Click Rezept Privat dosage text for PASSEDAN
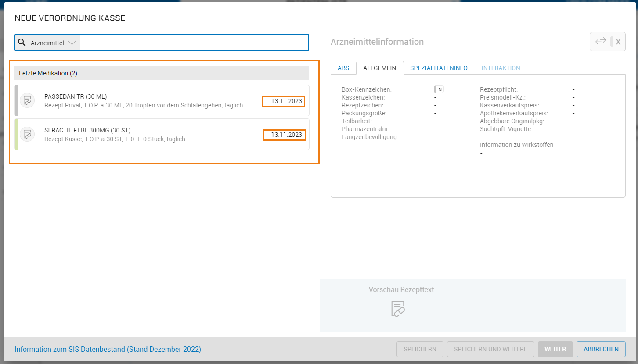This screenshot has width=638, height=364. [144, 105]
